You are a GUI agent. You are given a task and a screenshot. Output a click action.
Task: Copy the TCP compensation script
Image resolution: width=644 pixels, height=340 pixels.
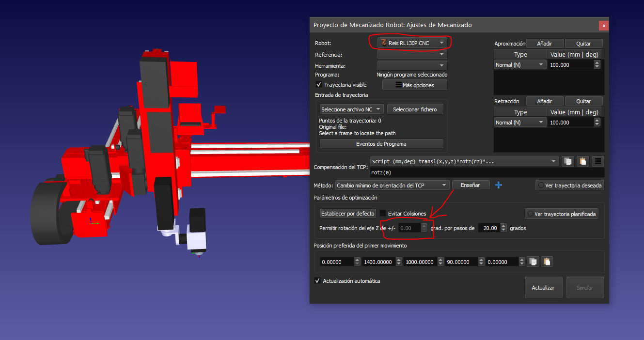[567, 161]
